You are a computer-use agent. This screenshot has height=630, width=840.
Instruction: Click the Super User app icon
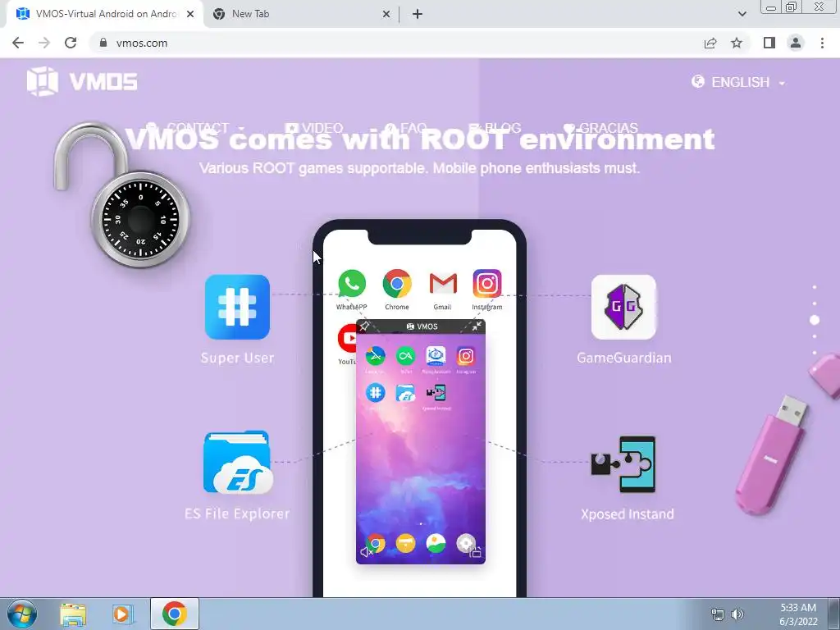point(237,307)
